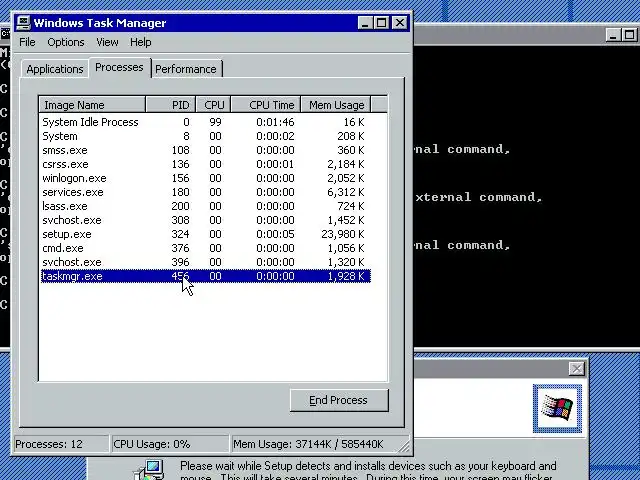Screen dimensions: 640x480
Task: Click the End Process button
Action: point(339,400)
